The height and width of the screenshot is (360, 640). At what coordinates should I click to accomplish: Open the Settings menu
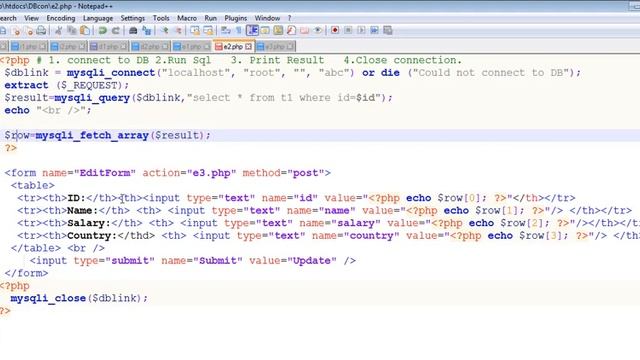coord(133,18)
